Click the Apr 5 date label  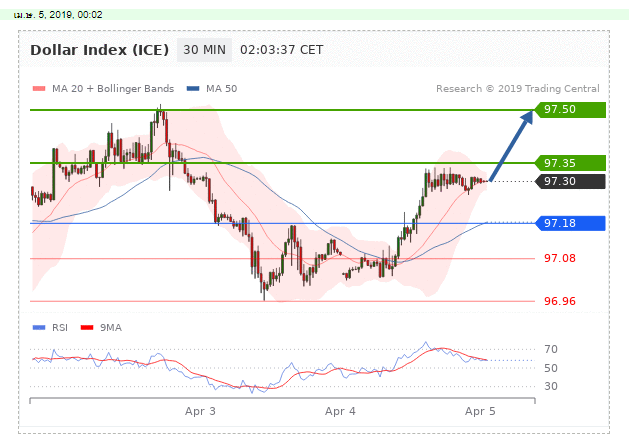point(480,411)
